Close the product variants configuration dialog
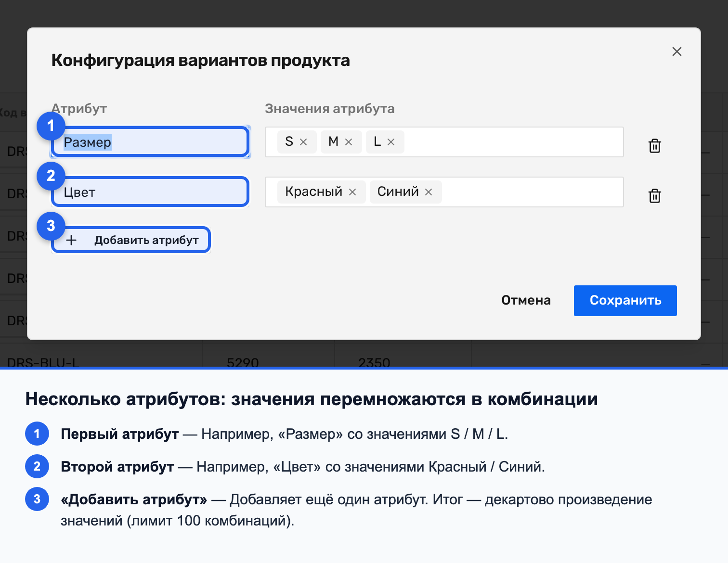This screenshot has height=563, width=728. click(x=676, y=51)
